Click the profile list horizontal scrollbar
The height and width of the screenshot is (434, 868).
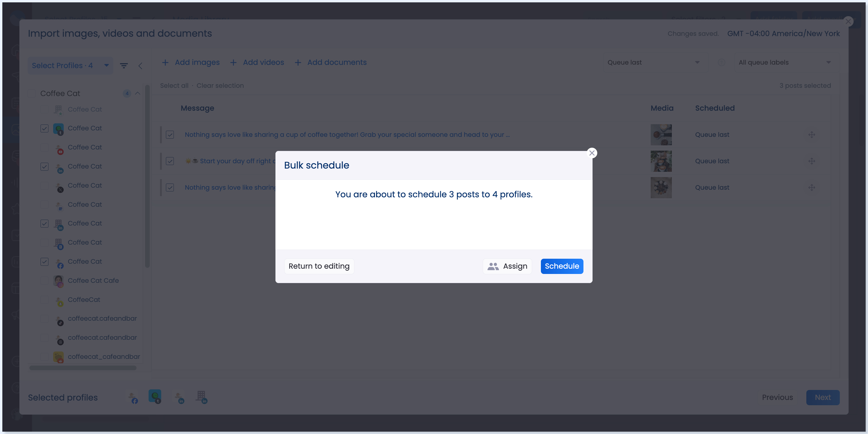(83, 368)
